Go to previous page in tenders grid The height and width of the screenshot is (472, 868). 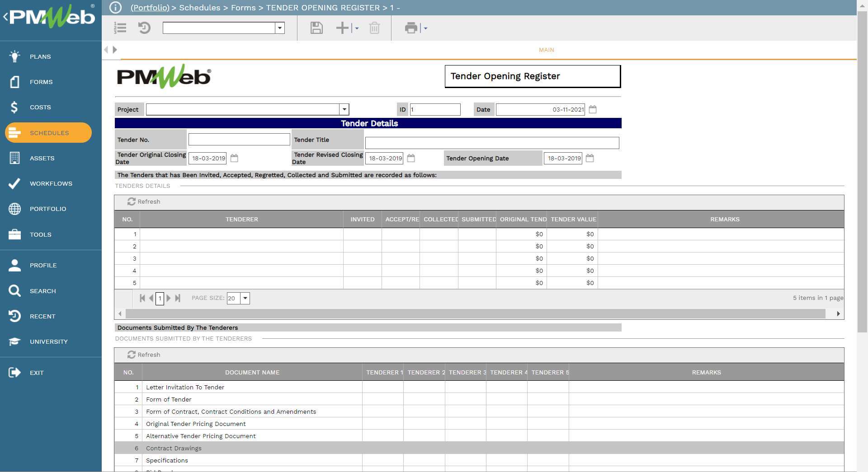pos(151,298)
